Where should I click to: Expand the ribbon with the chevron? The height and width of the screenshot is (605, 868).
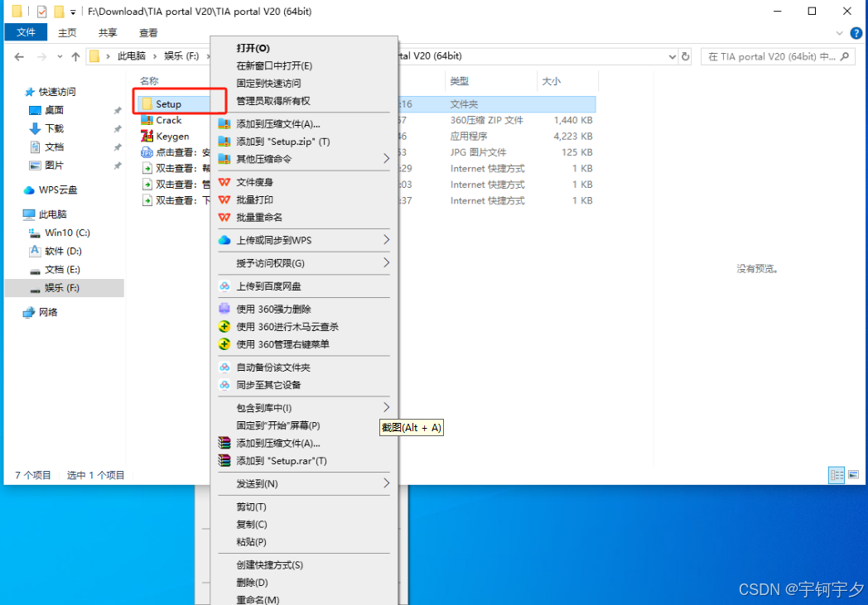pyautogui.click(x=839, y=33)
